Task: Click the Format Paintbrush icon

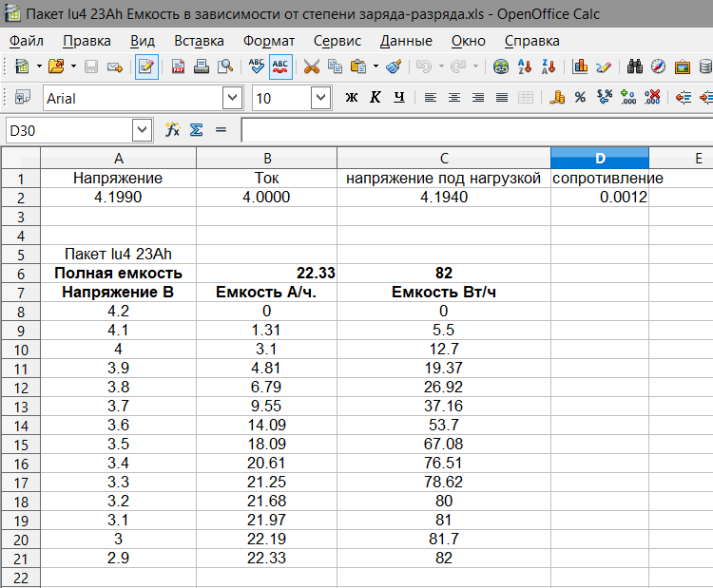Action: [x=394, y=66]
